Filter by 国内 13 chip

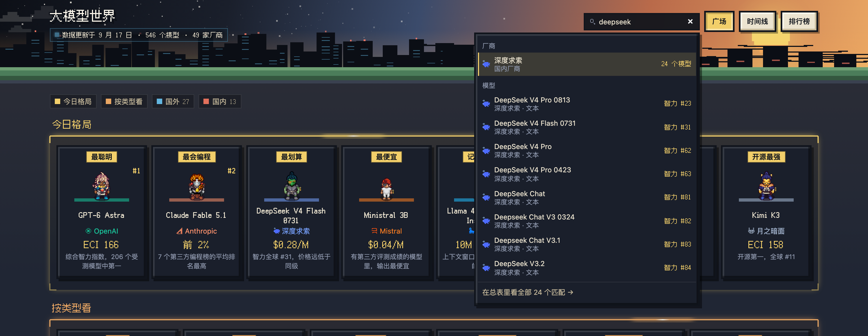[x=220, y=101]
